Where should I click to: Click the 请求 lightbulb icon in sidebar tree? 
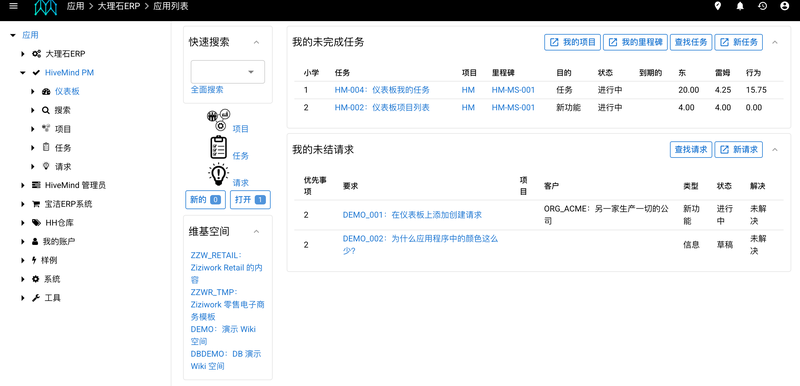pyautogui.click(x=46, y=166)
